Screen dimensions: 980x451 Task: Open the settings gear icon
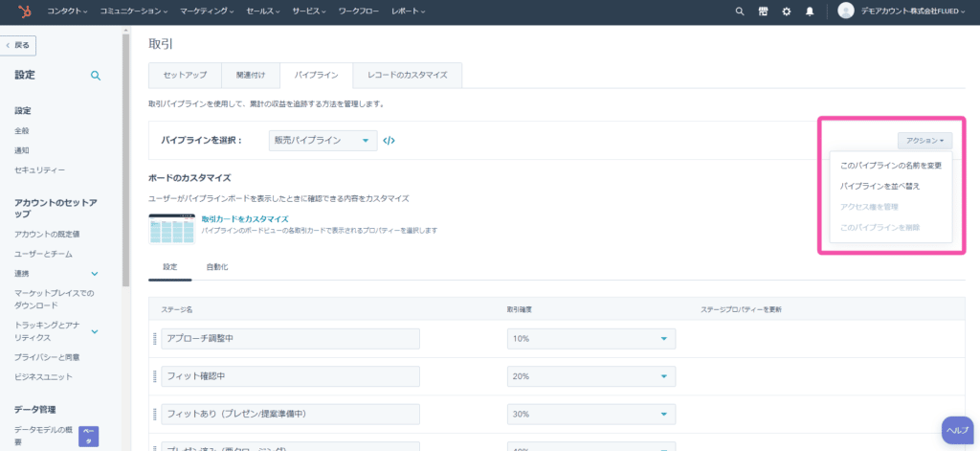[787, 11]
